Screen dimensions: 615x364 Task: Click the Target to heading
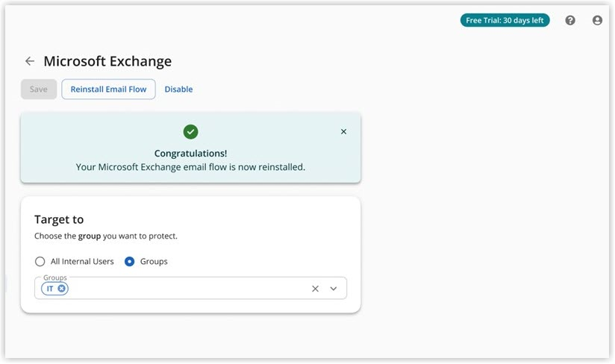point(59,220)
